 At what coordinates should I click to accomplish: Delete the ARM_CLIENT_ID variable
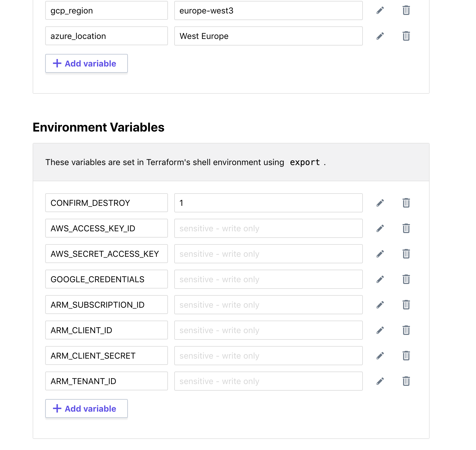coord(406,330)
